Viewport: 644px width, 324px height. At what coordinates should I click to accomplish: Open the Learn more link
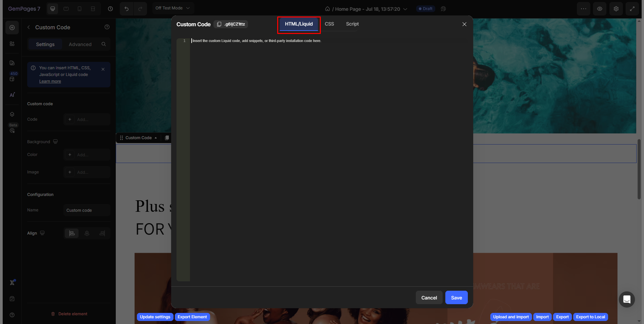click(x=50, y=81)
